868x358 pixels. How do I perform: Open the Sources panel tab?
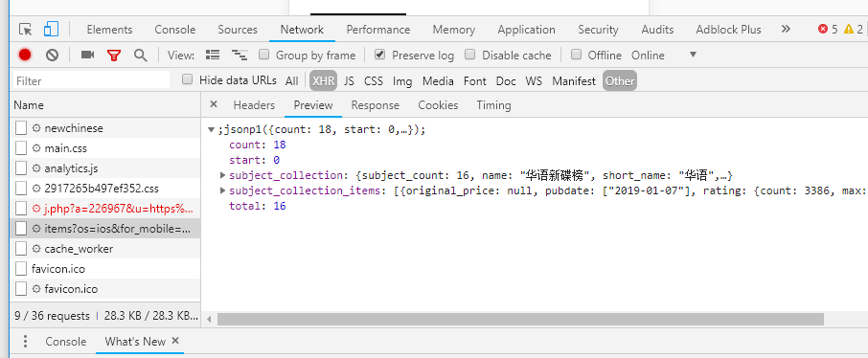point(238,30)
